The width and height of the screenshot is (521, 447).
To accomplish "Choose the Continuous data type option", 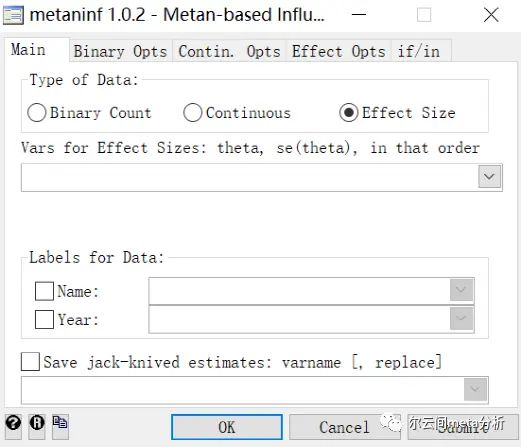I will tap(193, 113).
